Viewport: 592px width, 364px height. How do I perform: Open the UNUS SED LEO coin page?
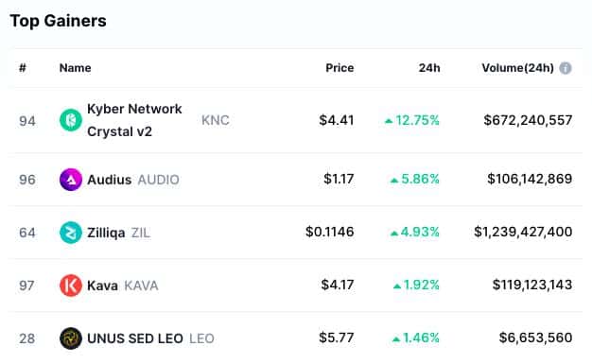coord(135,338)
